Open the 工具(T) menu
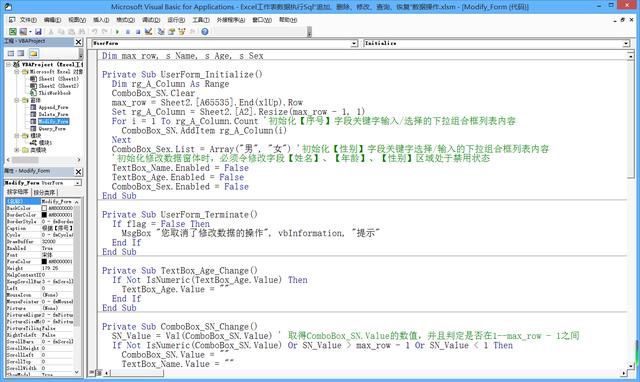 (x=201, y=20)
